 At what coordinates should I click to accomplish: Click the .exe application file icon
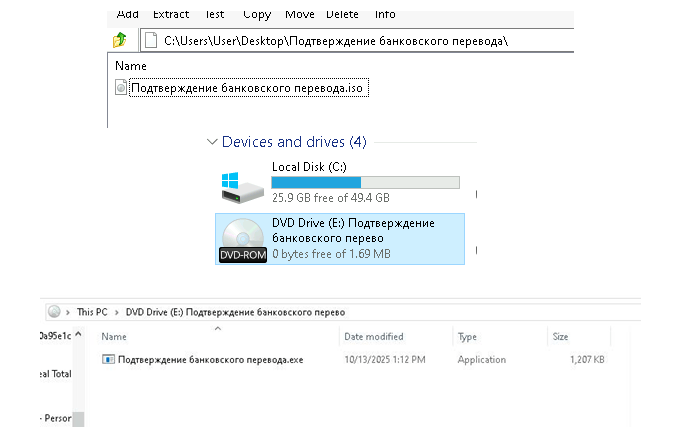[x=108, y=359]
